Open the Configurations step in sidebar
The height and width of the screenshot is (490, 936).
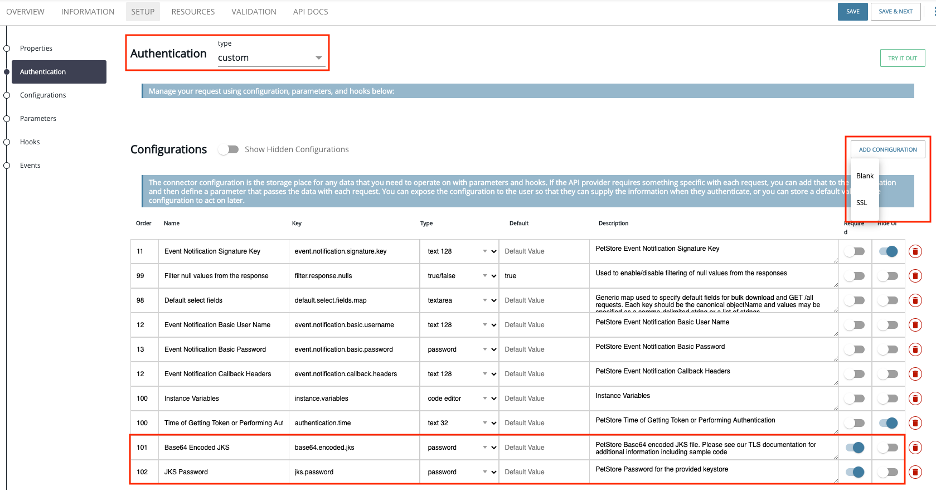tap(43, 95)
